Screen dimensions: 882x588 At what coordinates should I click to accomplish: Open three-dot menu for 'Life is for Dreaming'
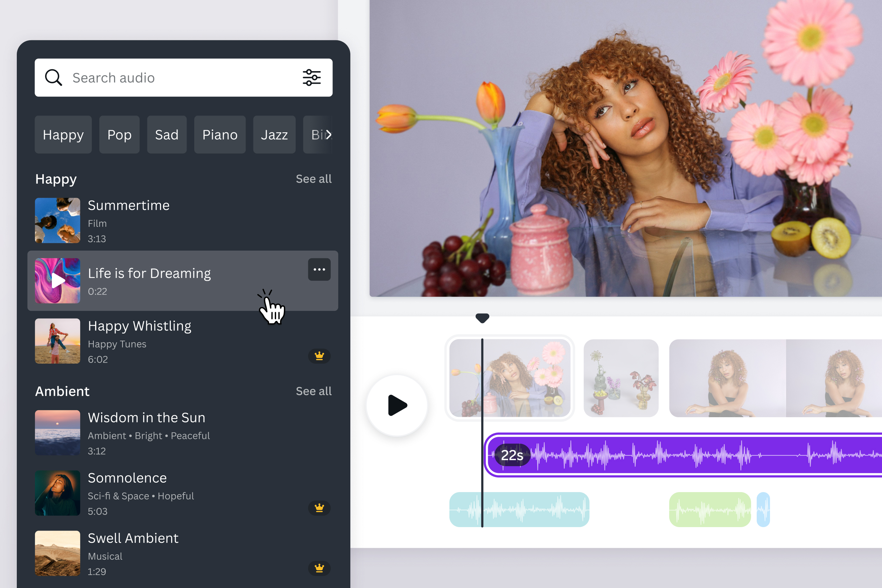click(320, 270)
